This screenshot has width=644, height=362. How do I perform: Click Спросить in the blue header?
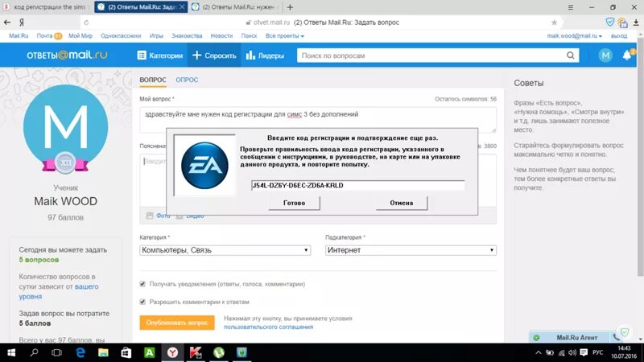(214, 56)
